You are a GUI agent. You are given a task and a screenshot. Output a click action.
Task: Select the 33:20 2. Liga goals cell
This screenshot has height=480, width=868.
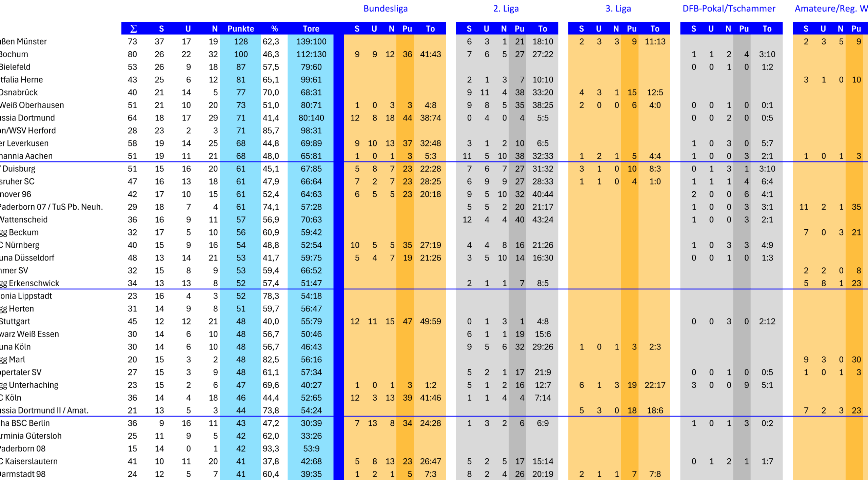(x=542, y=92)
